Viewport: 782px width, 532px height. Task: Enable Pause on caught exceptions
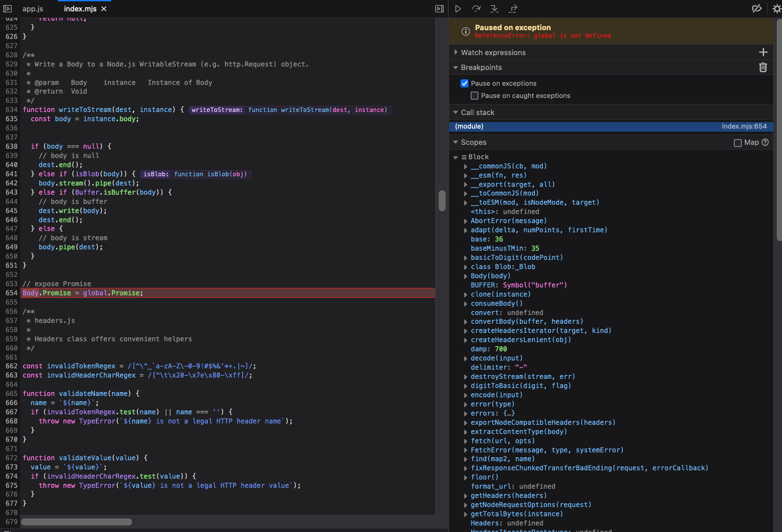pyautogui.click(x=475, y=95)
